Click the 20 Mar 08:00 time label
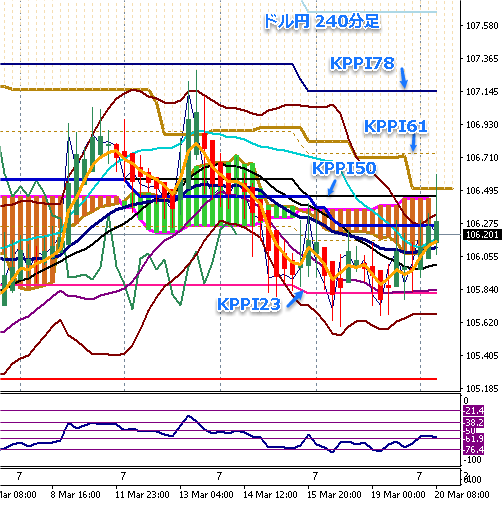This screenshot has width=503, height=505. coord(462,494)
